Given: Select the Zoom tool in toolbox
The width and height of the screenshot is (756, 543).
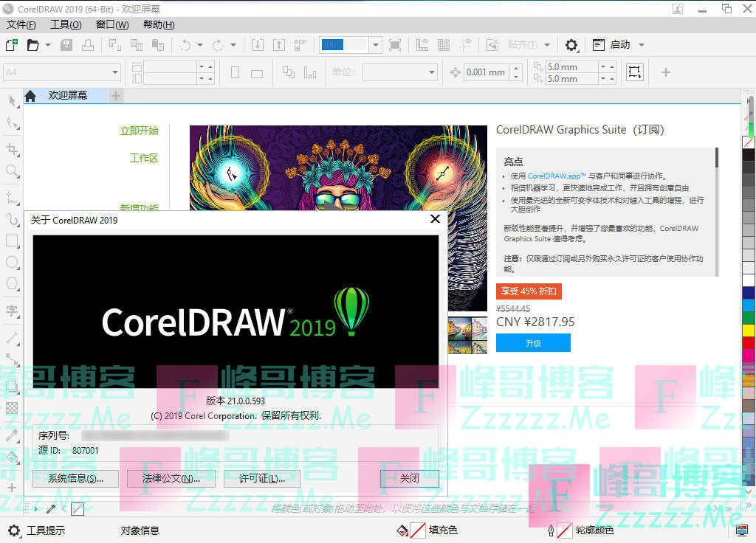Looking at the screenshot, I should point(12,171).
